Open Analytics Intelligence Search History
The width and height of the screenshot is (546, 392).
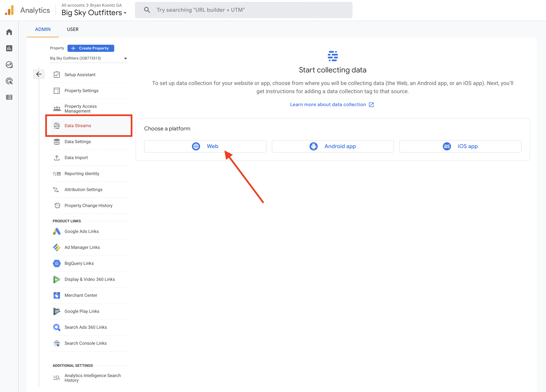[x=90, y=378]
